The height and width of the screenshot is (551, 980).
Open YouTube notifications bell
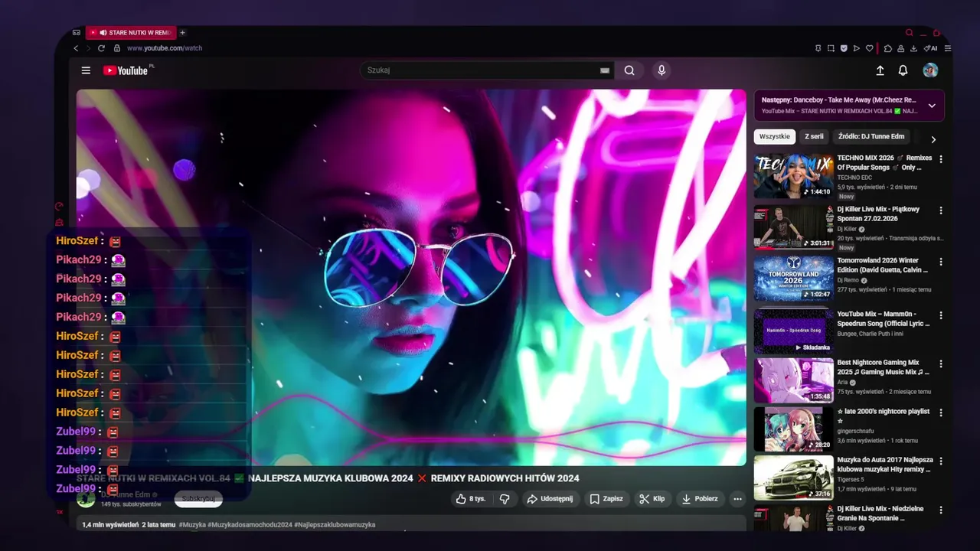903,70
